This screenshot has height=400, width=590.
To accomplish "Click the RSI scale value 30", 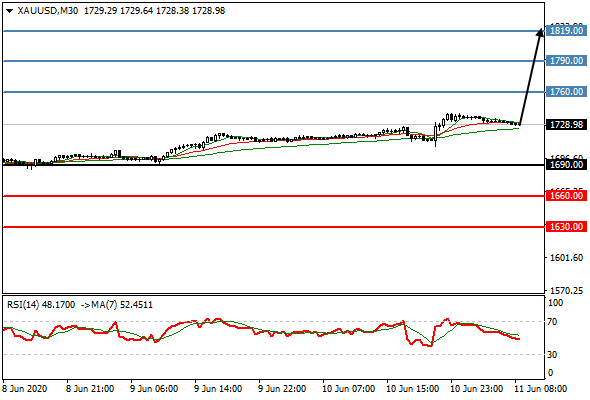I will click(552, 354).
